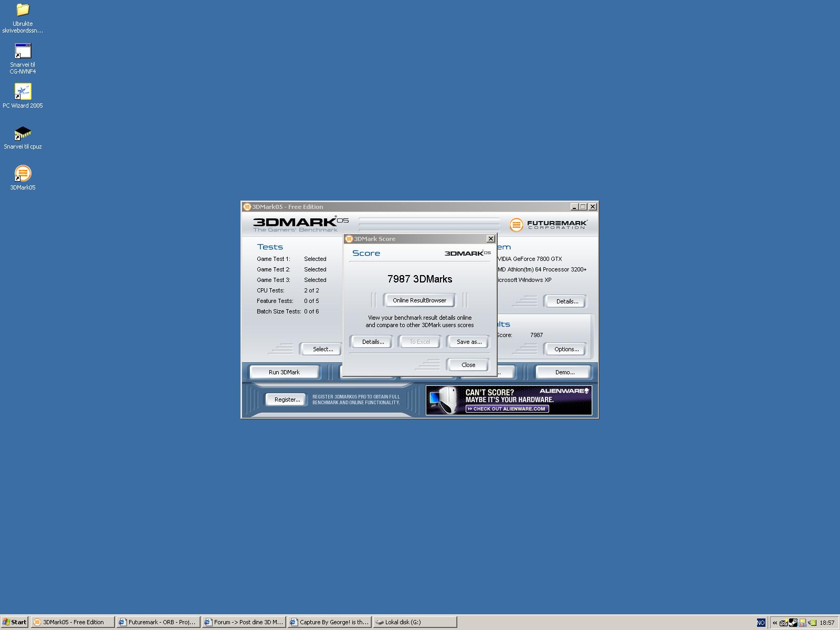This screenshot has height=630, width=840.
Task: Click the Score: 7987 value in Results
Action: (x=537, y=335)
